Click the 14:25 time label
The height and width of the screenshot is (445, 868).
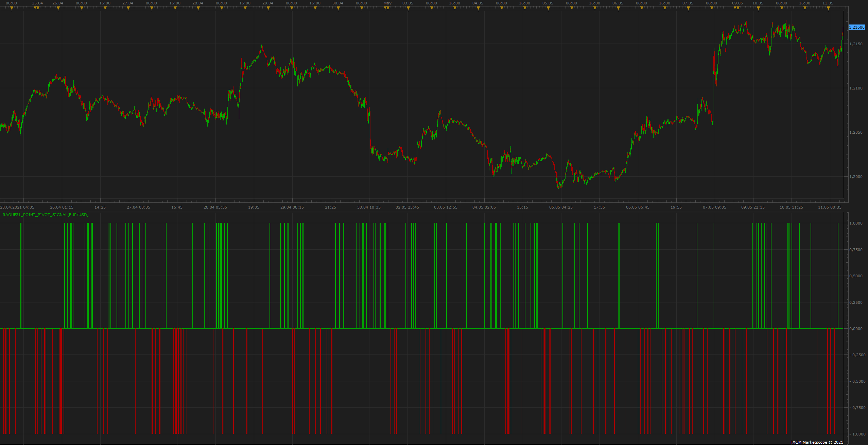pos(100,207)
